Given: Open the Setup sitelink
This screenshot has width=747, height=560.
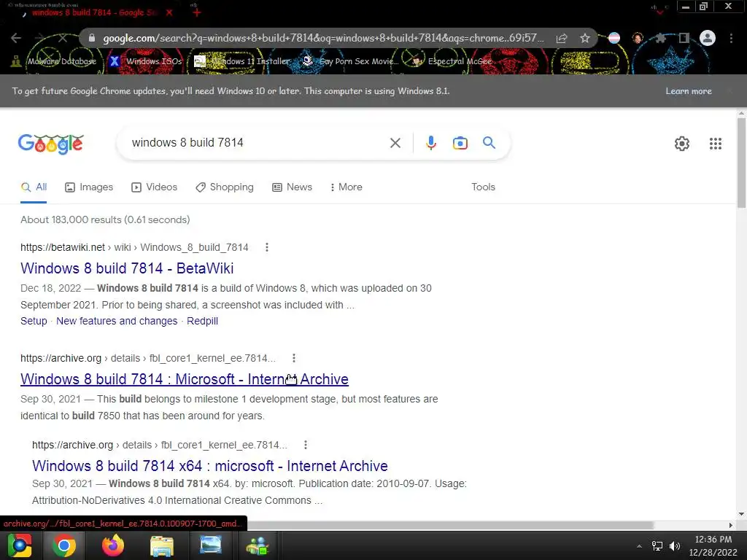Looking at the screenshot, I should pos(34,321).
